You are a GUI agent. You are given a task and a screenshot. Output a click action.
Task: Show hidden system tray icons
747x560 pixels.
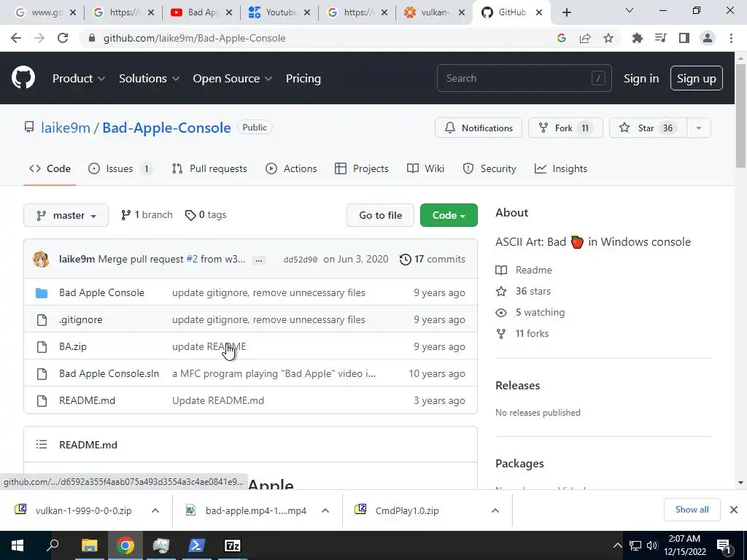[x=617, y=545]
